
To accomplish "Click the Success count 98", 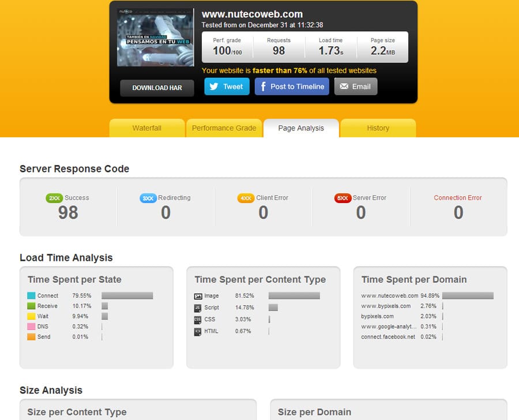I will [68, 212].
